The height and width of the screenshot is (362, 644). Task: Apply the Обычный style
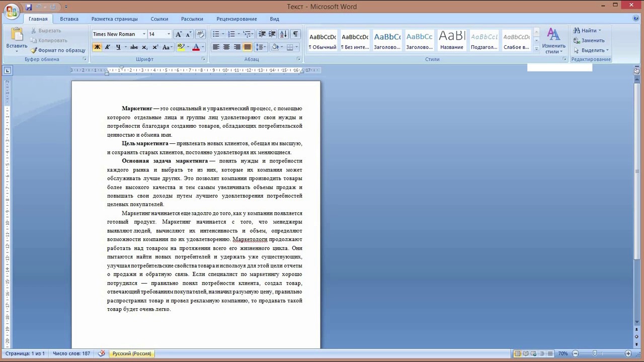coord(323,41)
